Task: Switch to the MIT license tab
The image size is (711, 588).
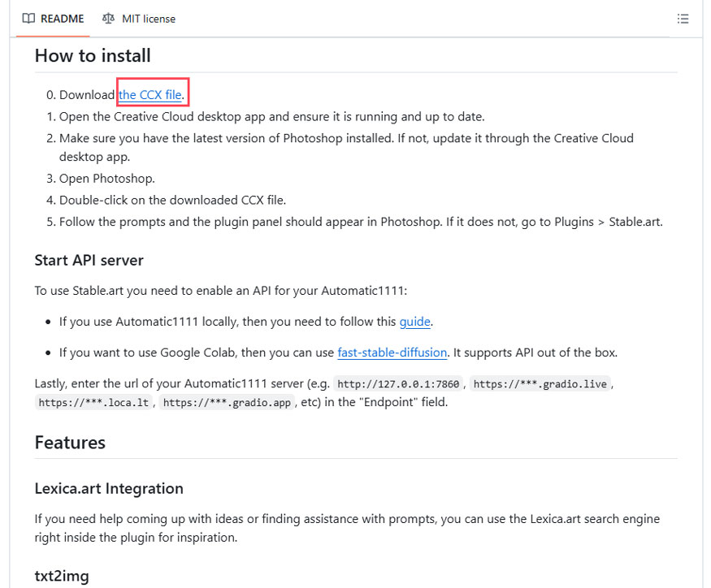Action: 148,19
